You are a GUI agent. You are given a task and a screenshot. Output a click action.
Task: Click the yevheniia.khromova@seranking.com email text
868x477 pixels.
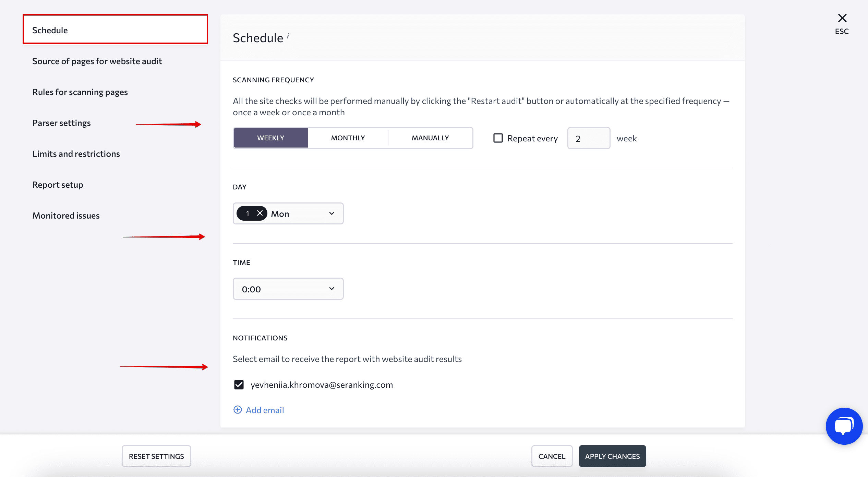(322, 385)
